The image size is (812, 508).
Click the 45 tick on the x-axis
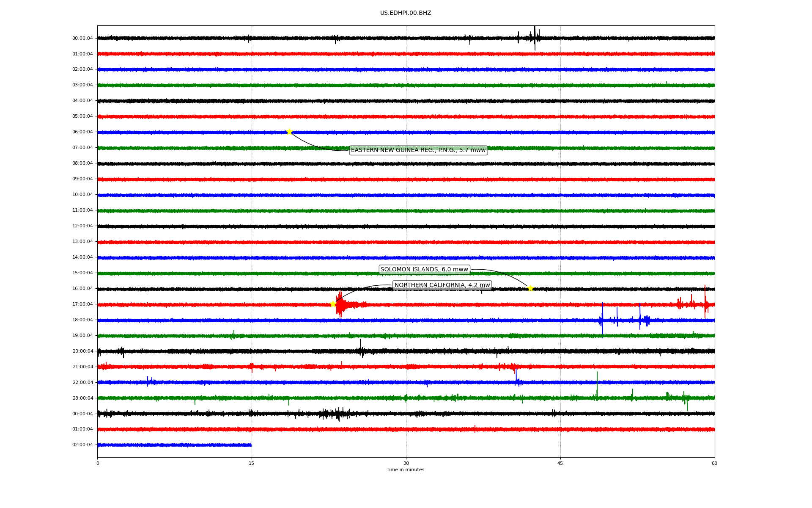coord(560,463)
